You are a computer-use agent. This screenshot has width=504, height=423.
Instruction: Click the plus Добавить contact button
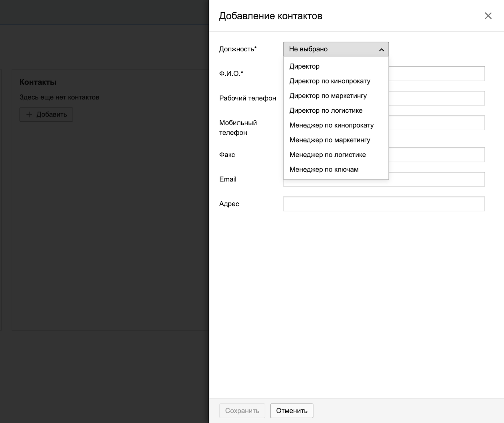point(46,115)
